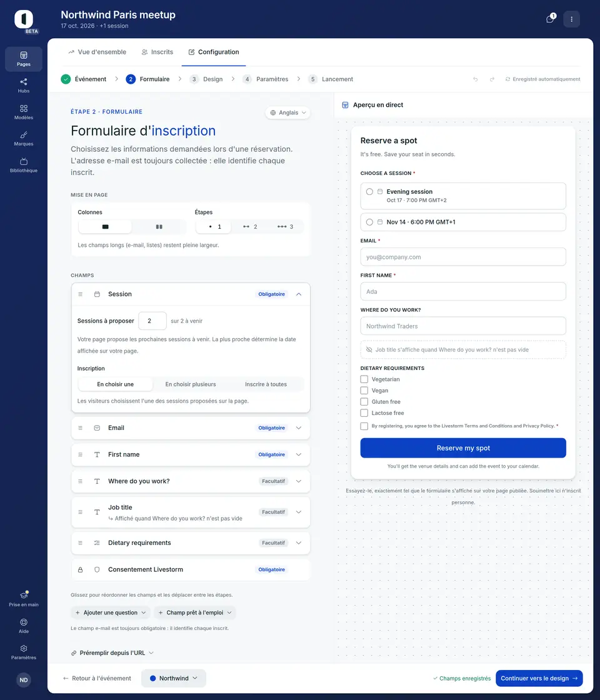Check the Lactose free checkbox
The height and width of the screenshot is (700, 600).
[364, 413]
